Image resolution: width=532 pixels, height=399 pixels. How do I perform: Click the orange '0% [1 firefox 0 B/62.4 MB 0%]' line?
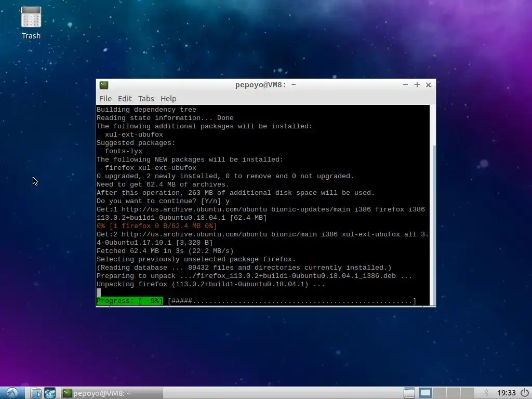[x=156, y=226]
